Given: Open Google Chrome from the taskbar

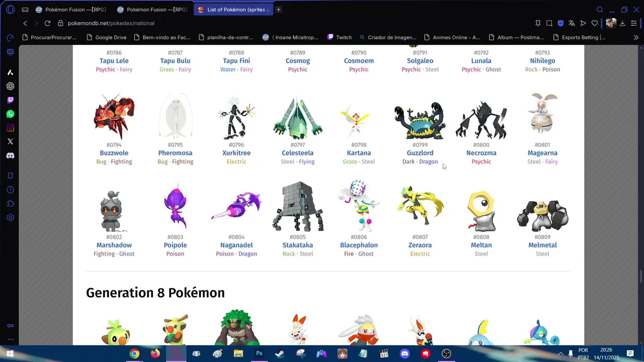Looking at the screenshot, I should (134, 354).
